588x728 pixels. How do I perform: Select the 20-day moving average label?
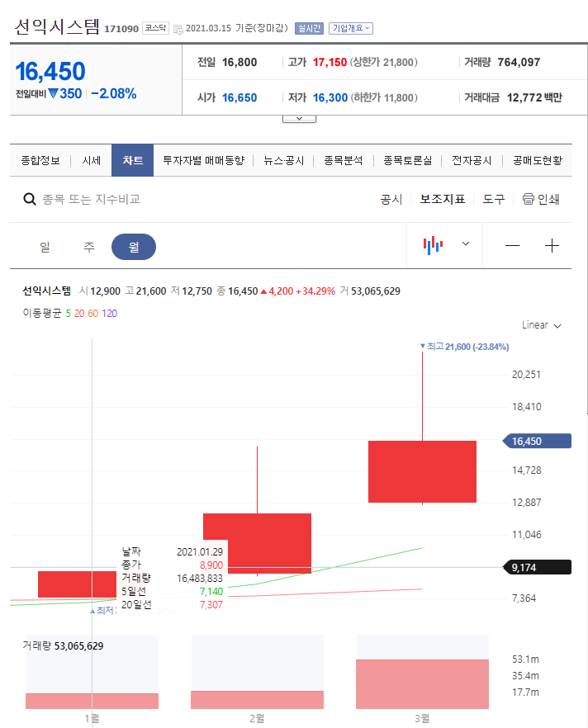79,314
